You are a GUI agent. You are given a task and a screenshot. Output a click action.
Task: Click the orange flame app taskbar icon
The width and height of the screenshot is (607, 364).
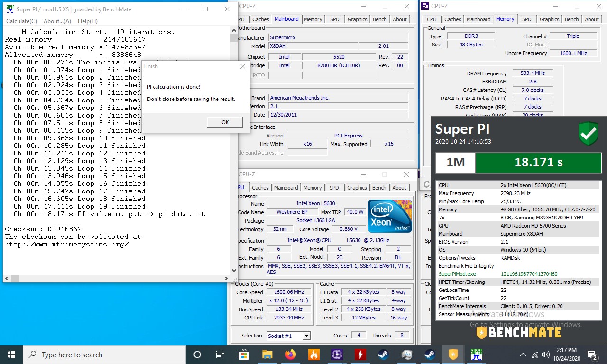click(x=313, y=355)
